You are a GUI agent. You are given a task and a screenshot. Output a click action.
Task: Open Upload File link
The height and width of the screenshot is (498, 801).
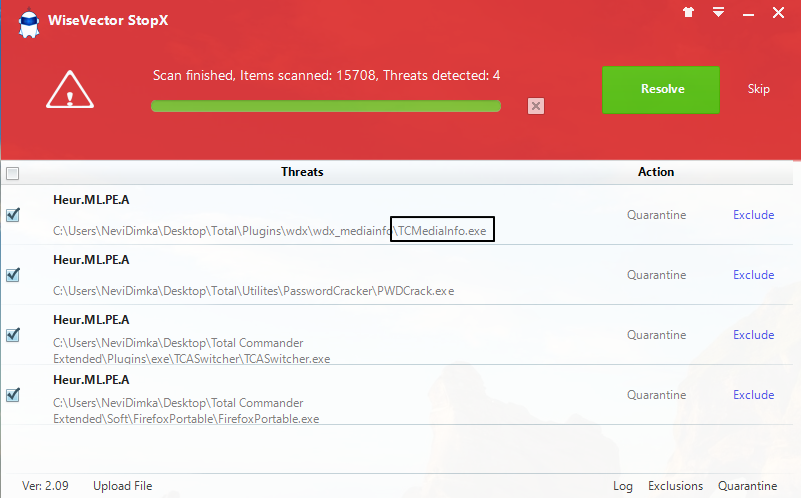(123, 486)
